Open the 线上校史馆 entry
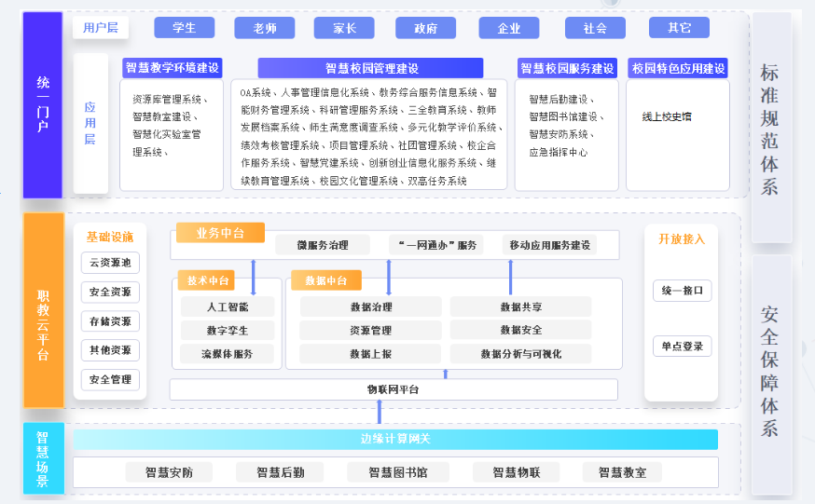This screenshot has height=504, width=815. click(x=667, y=116)
